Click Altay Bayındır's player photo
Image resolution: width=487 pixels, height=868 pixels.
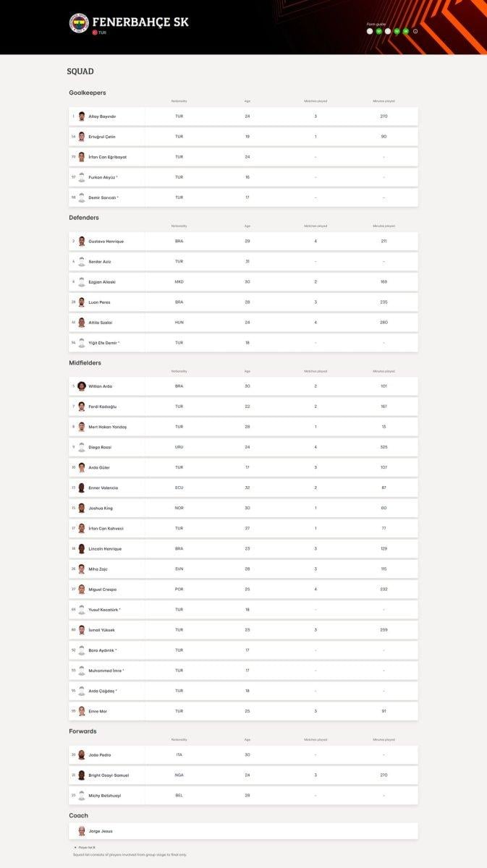82,116
